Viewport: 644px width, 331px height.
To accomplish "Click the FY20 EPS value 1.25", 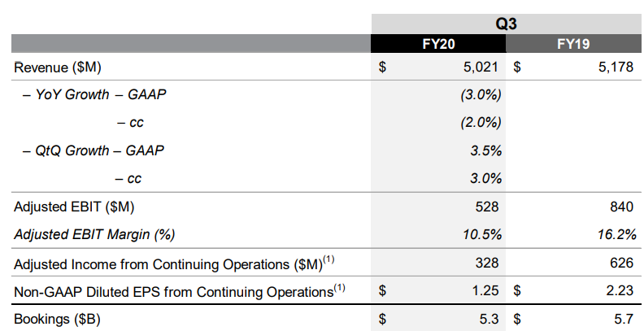I will 485,291.
